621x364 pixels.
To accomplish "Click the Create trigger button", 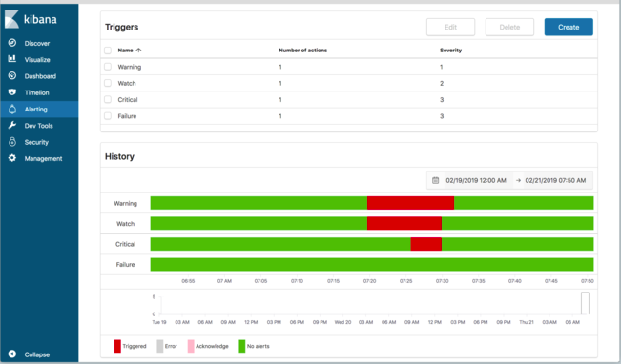I will 569,27.
